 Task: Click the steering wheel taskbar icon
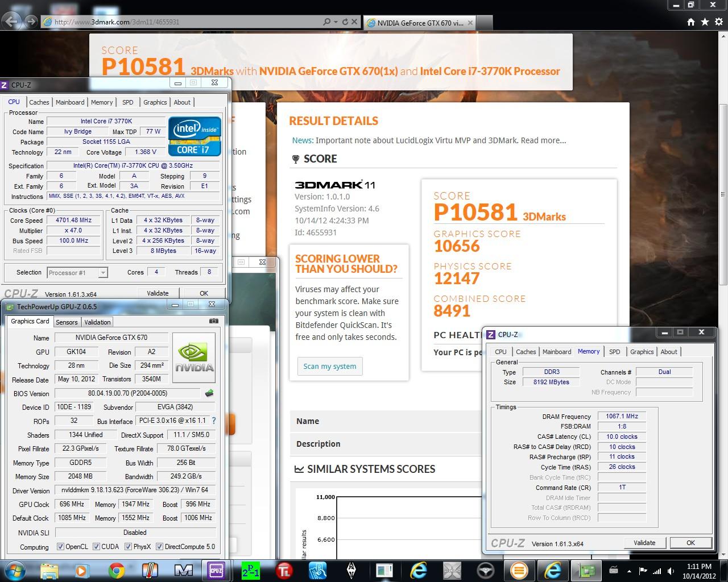click(x=485, y=570)
